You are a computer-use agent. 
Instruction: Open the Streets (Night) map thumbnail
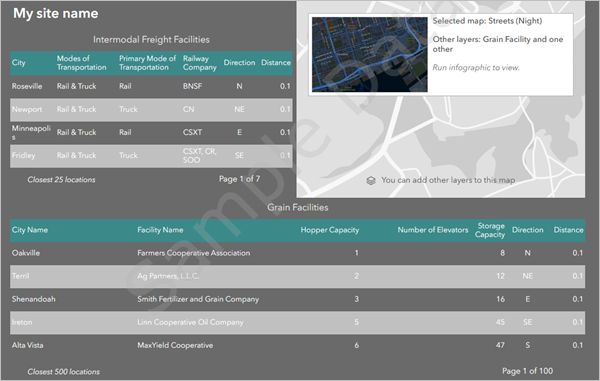coord(370,54)
